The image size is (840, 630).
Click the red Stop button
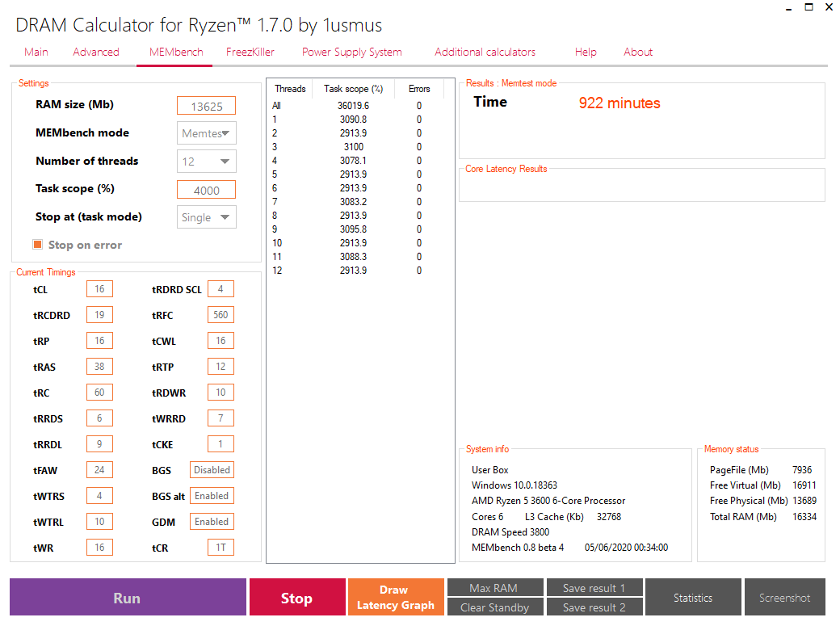click(297, 597)
